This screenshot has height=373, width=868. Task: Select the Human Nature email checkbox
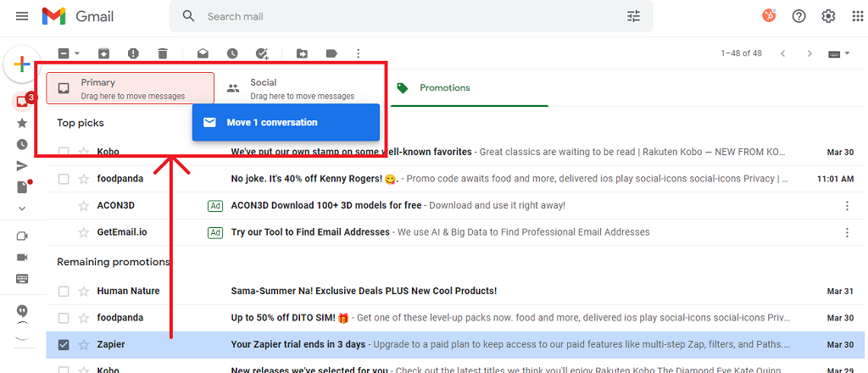coord(64,291)
